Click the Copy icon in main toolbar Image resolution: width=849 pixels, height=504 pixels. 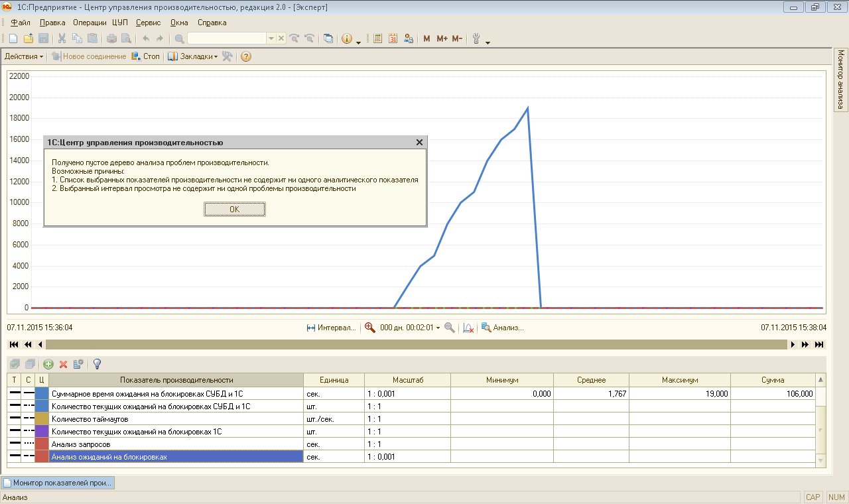pyautogui.click(x=78, y=38)
